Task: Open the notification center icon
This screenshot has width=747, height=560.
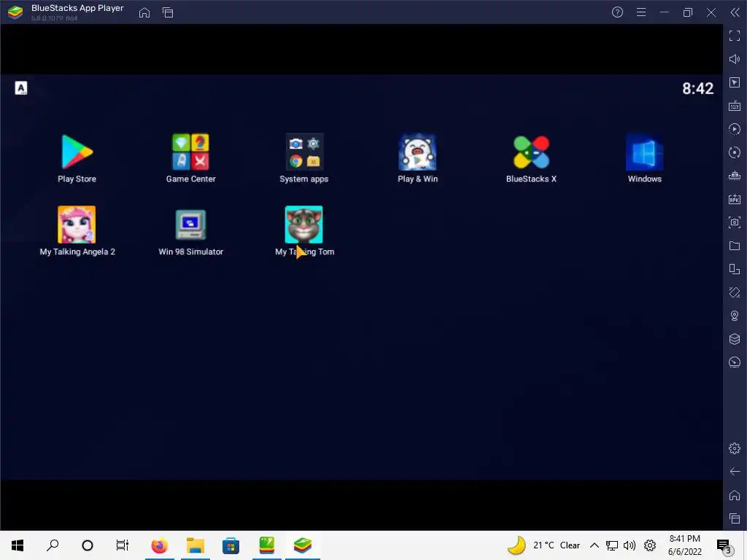Action: (724, 545)
